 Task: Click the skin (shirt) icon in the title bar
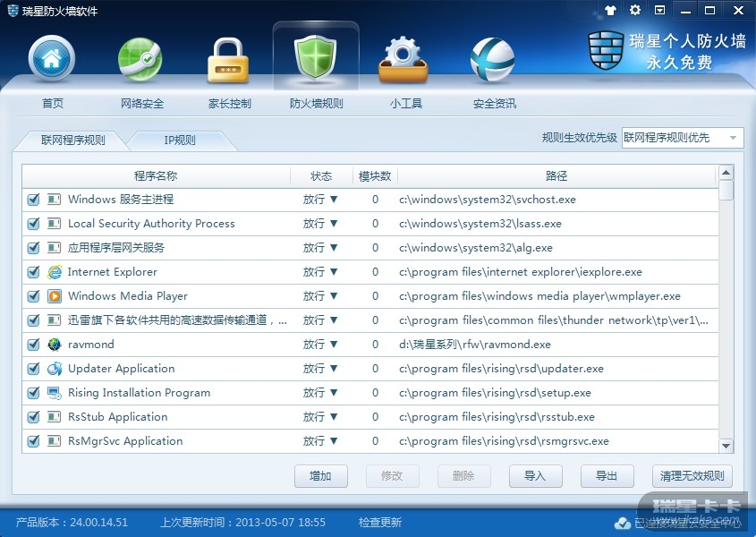610,10
